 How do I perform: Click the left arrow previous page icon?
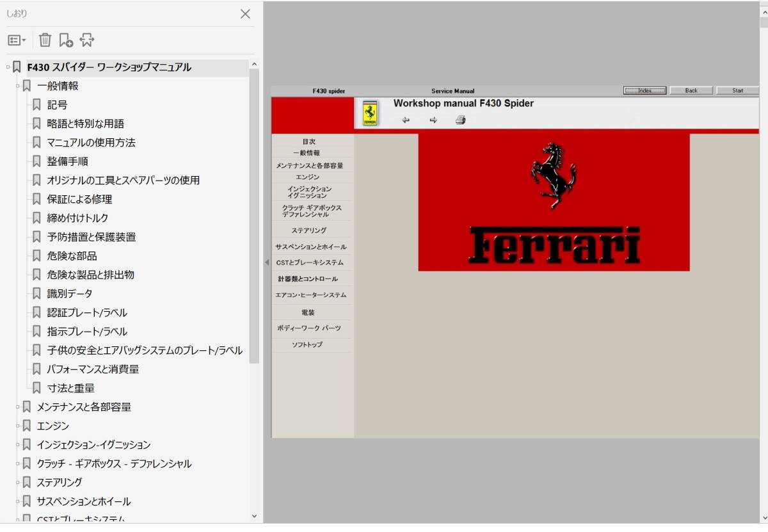(x=406, y=120)
